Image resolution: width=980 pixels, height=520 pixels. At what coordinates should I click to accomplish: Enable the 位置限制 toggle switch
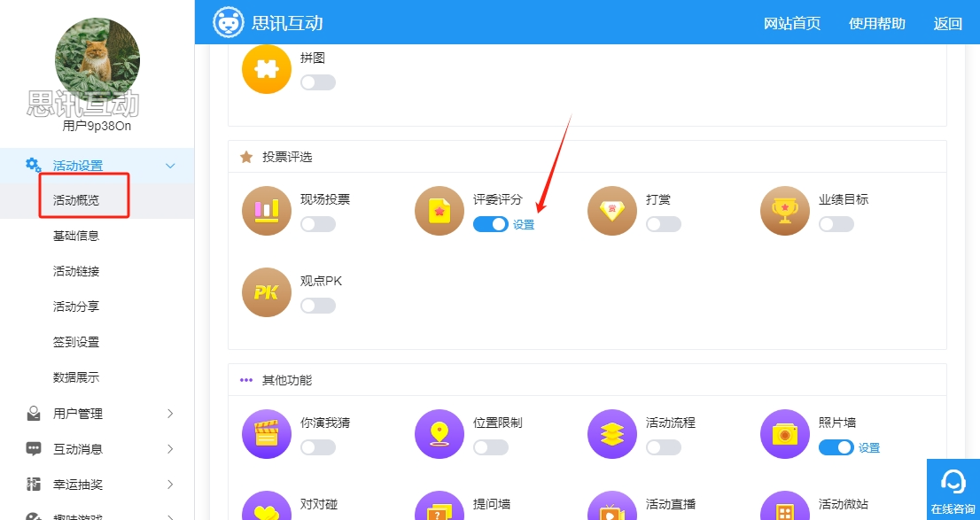[x=491, y=447]
